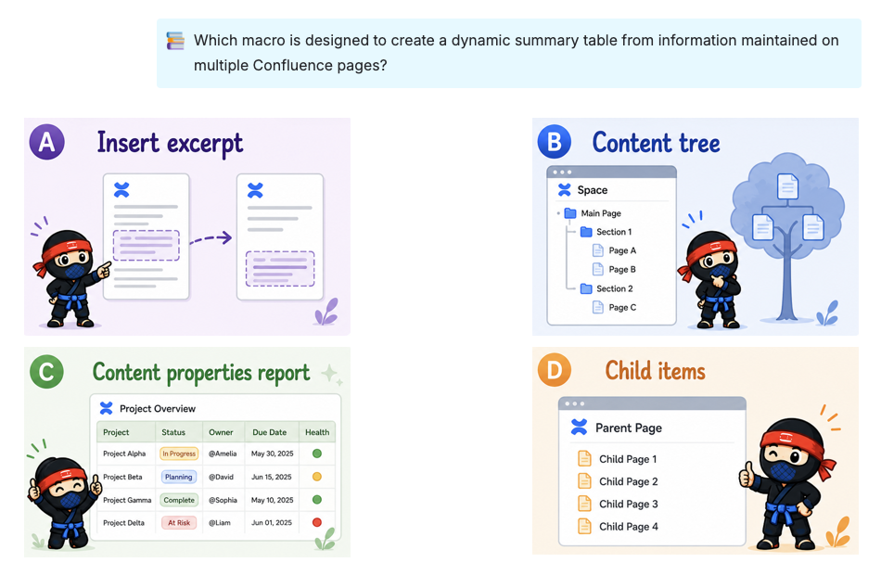
Task: Click the red health dot for Project Delta
Action: tap(317, 522)
